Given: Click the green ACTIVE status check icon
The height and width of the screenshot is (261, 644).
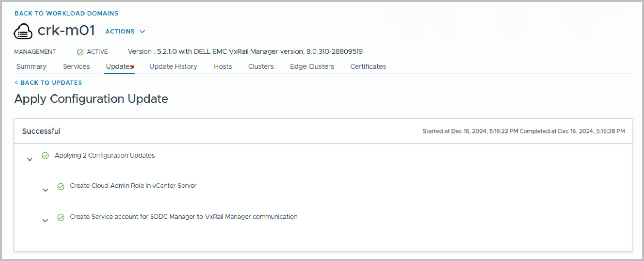Looking at the screenshot, I should (80, 52).
